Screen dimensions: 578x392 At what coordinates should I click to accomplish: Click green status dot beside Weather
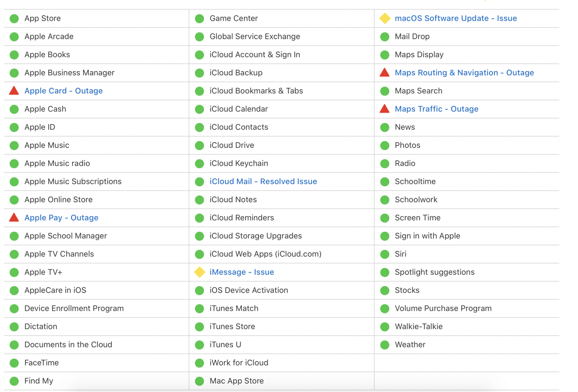tap(385, 345)
